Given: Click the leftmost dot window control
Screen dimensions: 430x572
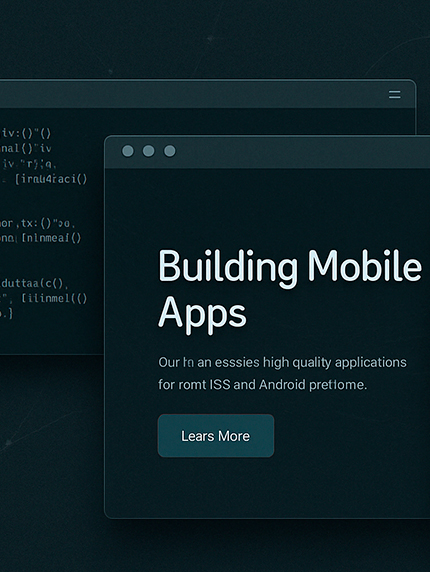Looking at the screenshot, I should (x=128, y=151).
